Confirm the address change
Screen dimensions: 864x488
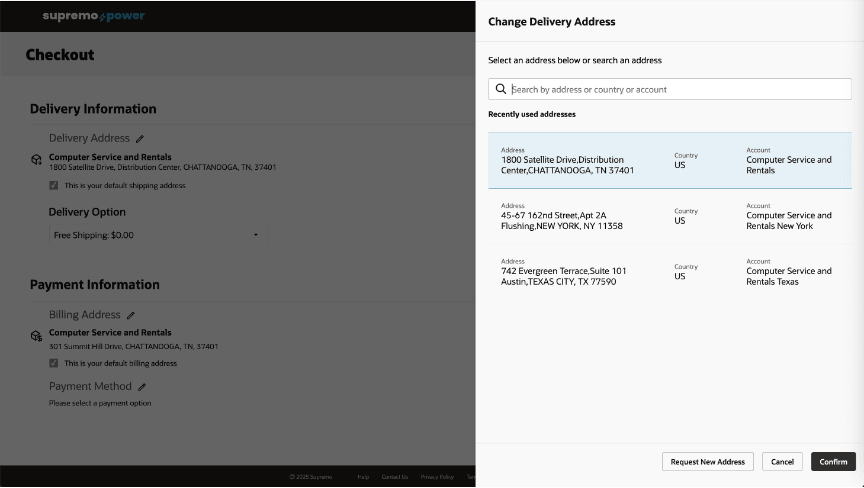(833, 462)
